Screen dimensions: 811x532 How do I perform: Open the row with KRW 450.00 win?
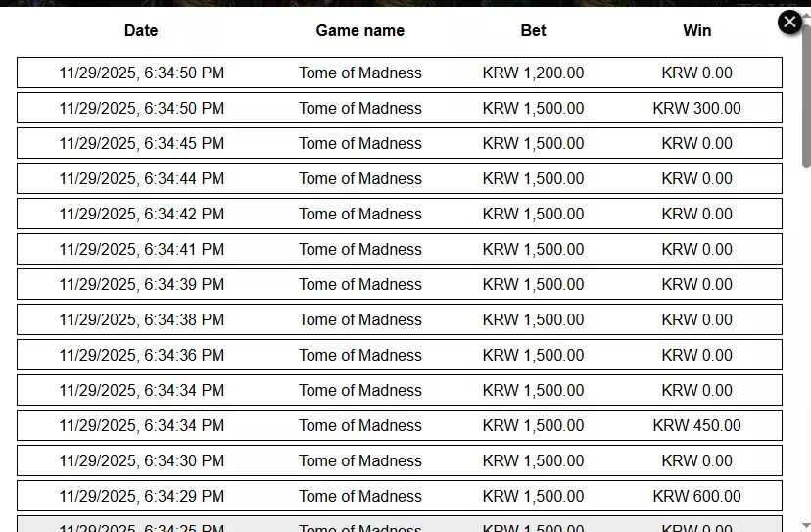coord(400,425)
